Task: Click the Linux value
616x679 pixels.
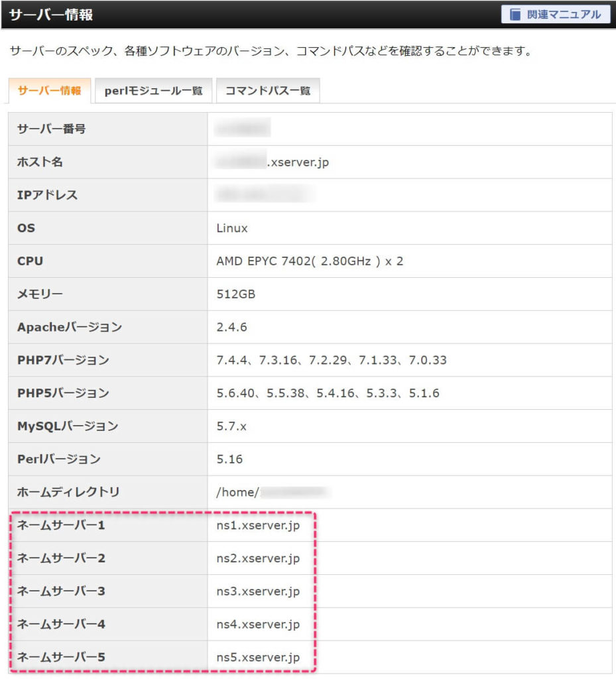Action: 232,228
